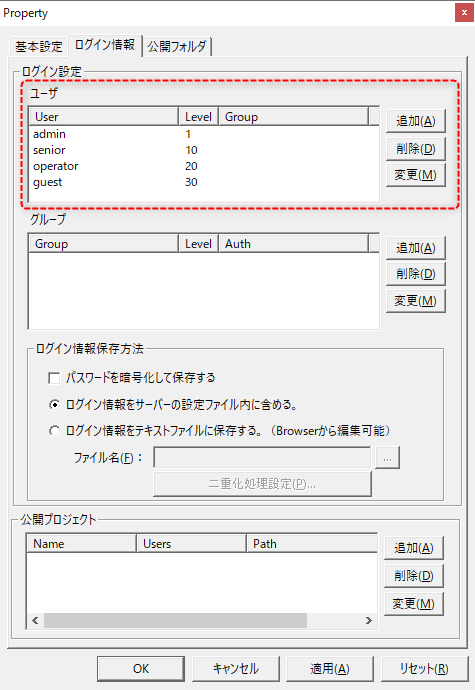Click the ファイル名 input field
Screen dimensions: 475x690
(x=262, y=458)
